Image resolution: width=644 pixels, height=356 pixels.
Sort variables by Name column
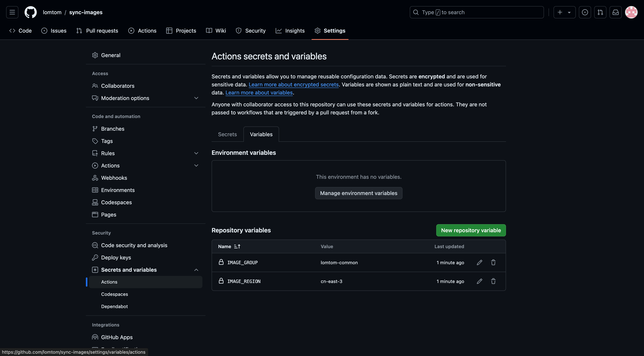(x=229, y=247)
